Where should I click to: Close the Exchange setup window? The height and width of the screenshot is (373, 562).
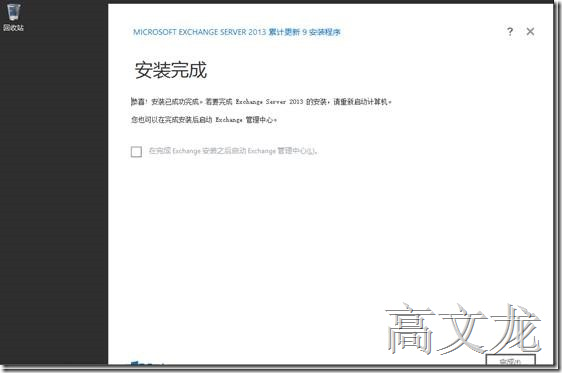coord(530,32)
